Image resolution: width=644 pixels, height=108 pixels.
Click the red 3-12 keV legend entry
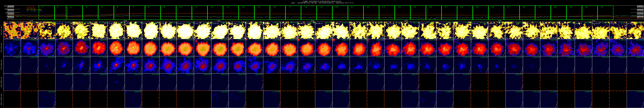(30, 6)
